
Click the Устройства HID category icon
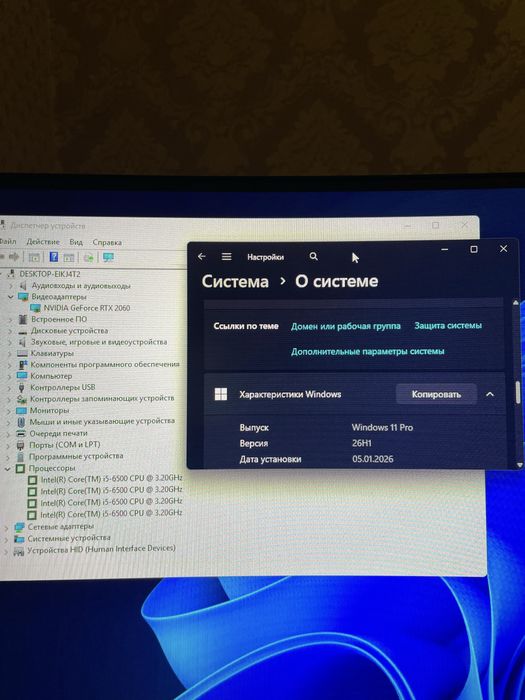pyautogui.click(x=19, y=552)
